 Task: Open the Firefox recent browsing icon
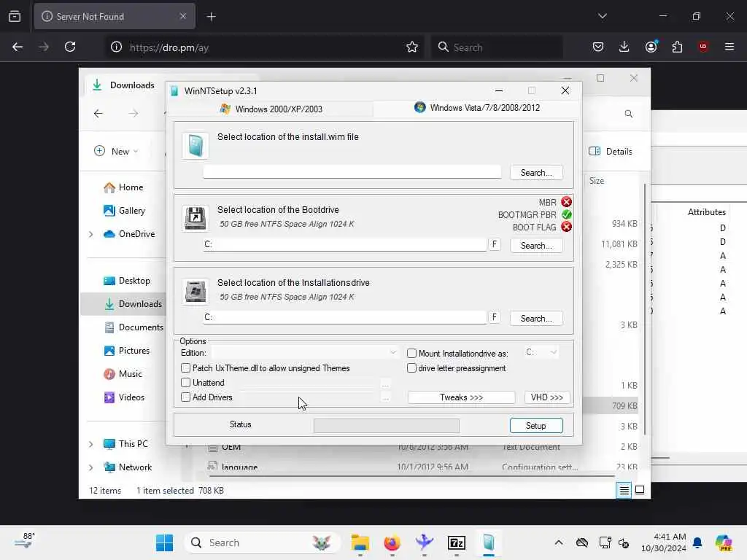tap(15, 17)
